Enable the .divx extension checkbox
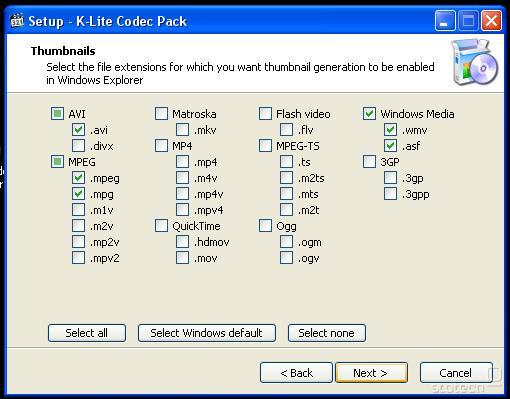Image resolution: width=510 pixels, height=399 pixels. pyautogui.click(x=79, y=146)
